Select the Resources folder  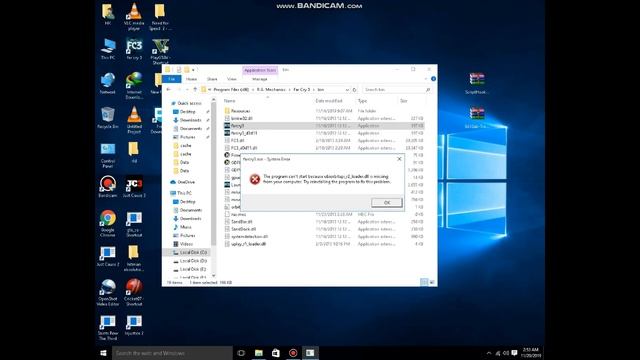tap(240, 111)
